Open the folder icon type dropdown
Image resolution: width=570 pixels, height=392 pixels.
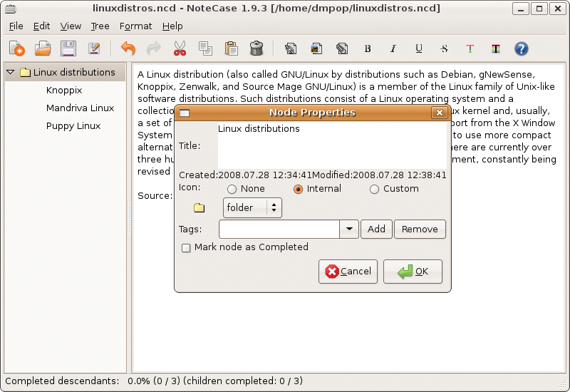coord(252,207)
